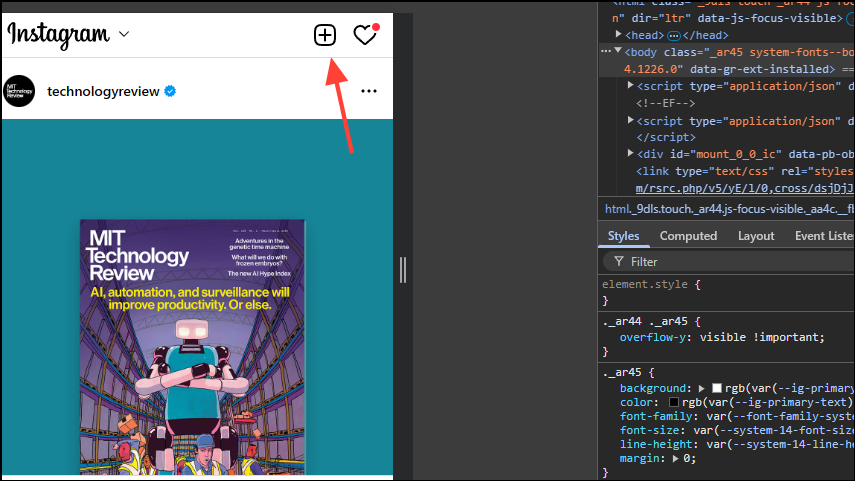
Task: Switch to the Layout tab
Action: pos(756,236)
